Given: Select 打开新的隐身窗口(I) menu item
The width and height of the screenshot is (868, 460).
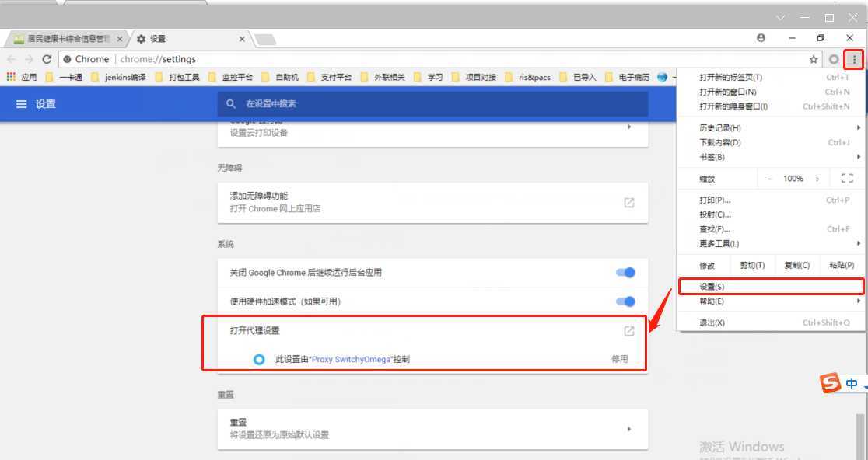Looking at the screenshot, I should [x=770, y=106].
